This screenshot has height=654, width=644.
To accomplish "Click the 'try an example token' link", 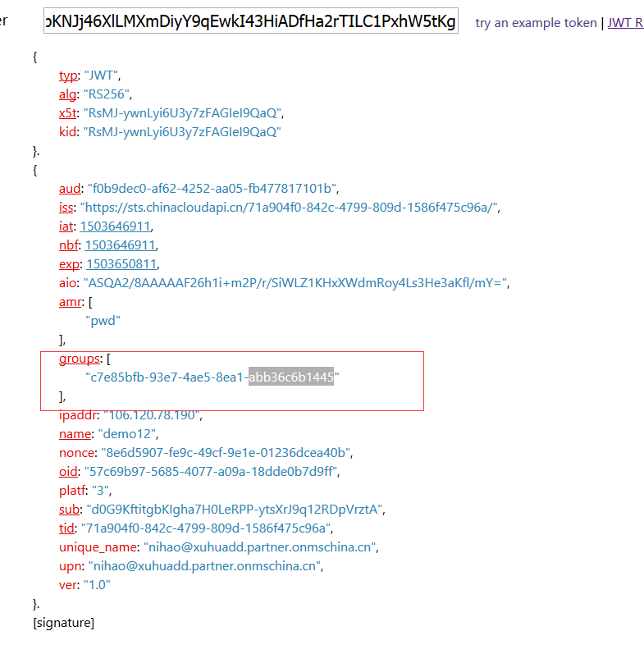I will pos(536,23).
